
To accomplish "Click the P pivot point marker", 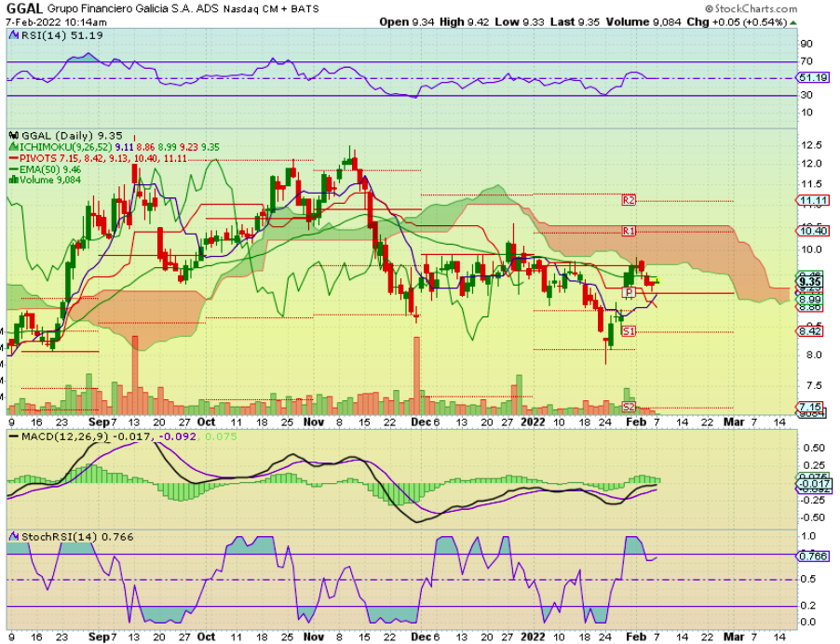I will (629, 292).
